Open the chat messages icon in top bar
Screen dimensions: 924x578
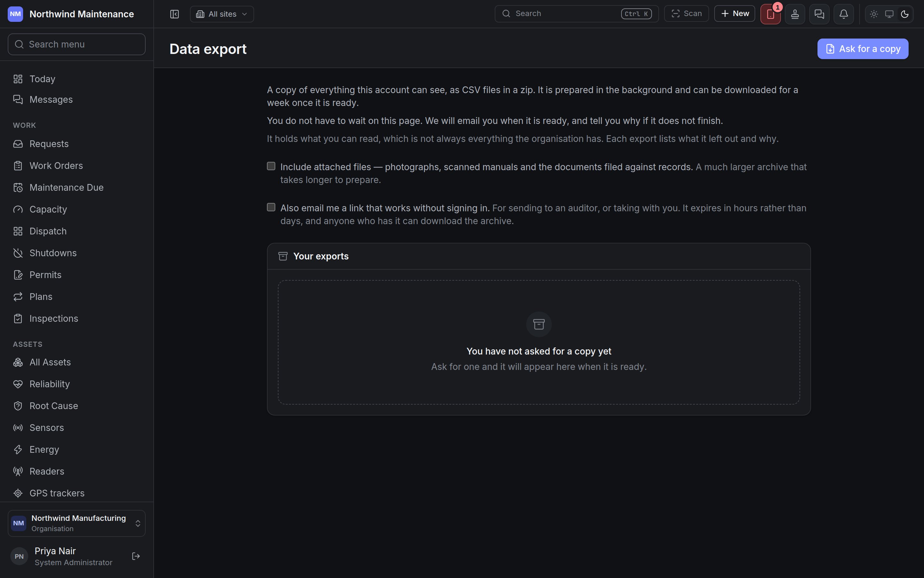tap(819, 14)
